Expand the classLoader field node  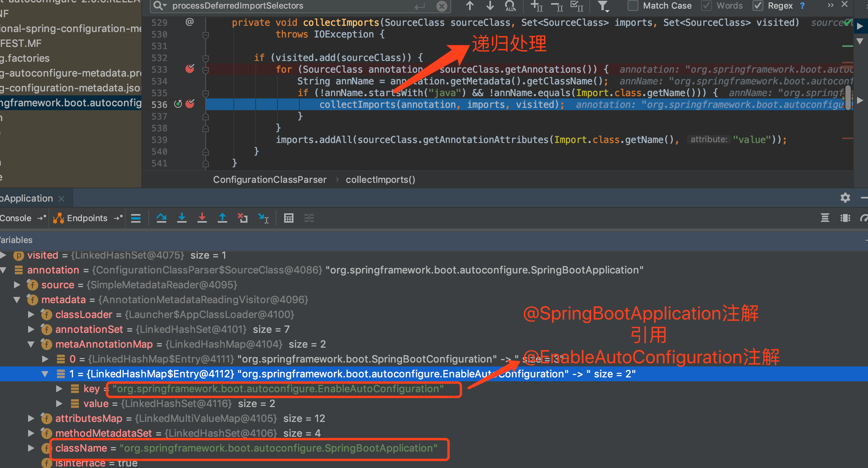click(31, 314)
